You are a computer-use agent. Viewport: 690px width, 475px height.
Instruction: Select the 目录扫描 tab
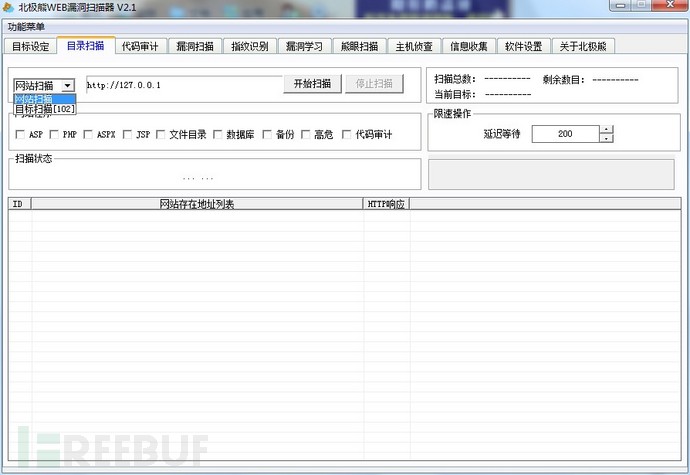coord(86,45)
